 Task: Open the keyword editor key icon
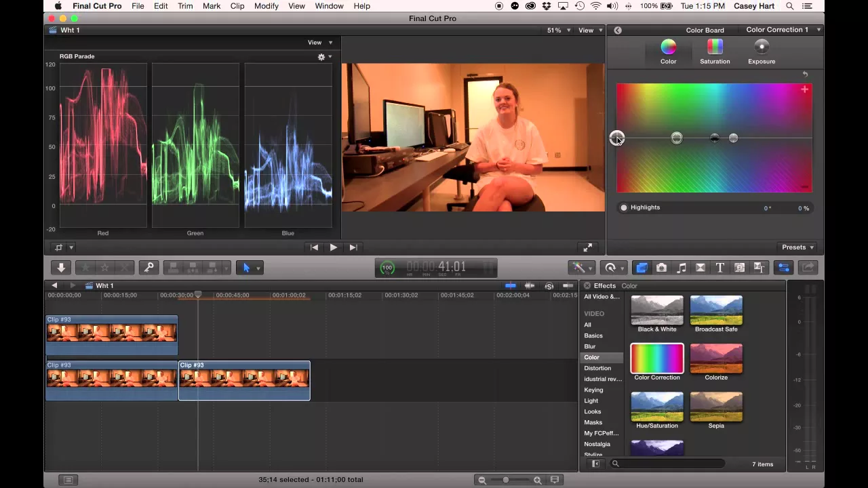click(x=149, y=268)
